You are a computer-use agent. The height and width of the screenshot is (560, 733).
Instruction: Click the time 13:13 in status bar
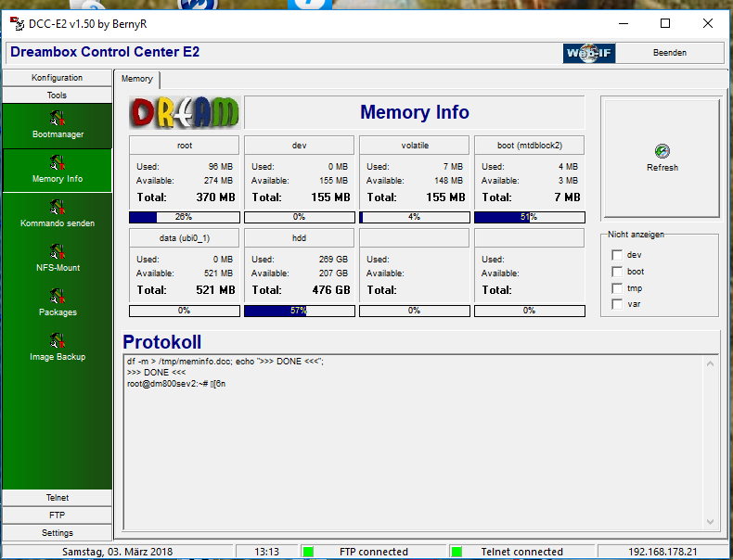pos(266,552)
